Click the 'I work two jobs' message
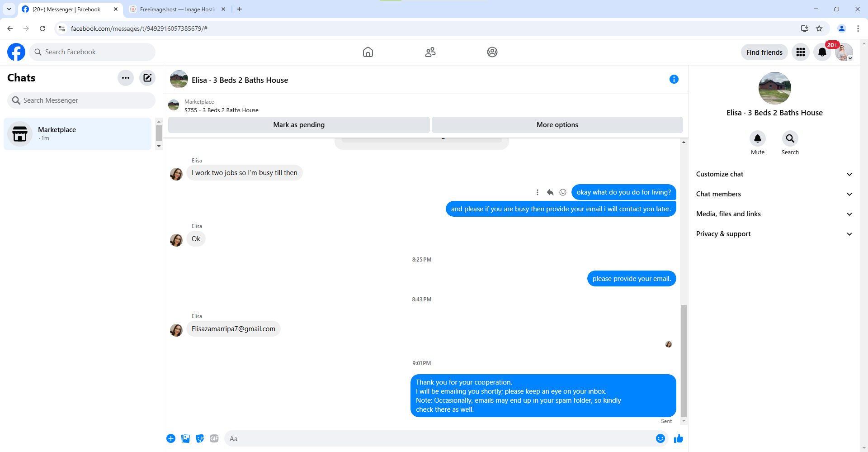 [x=244, y=173]
